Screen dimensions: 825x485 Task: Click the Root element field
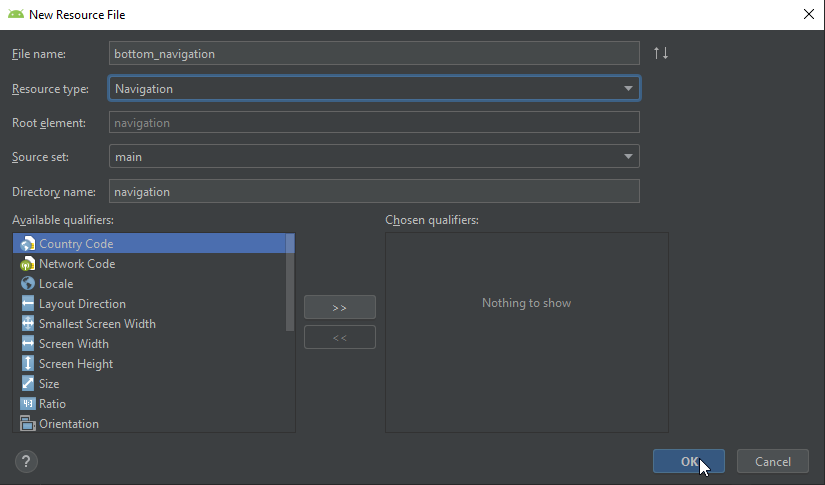pyautogui.click(x=374, y=123)
